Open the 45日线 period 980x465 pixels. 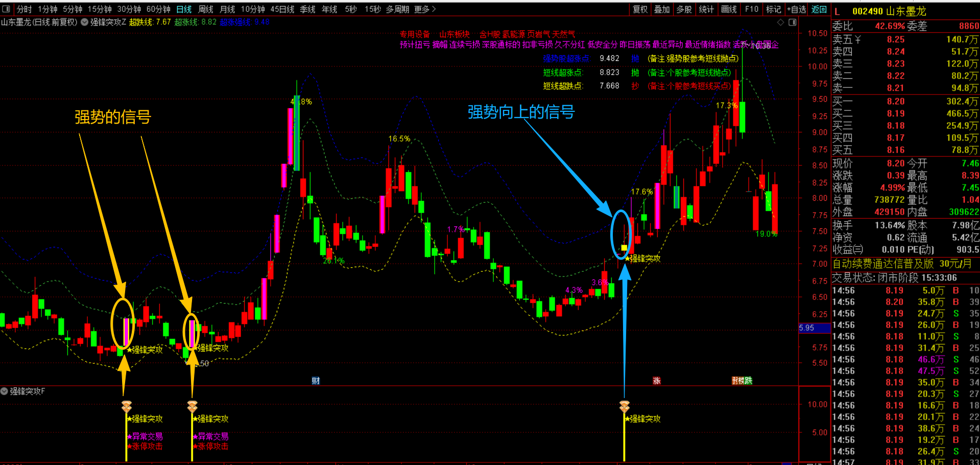point(282,9)
